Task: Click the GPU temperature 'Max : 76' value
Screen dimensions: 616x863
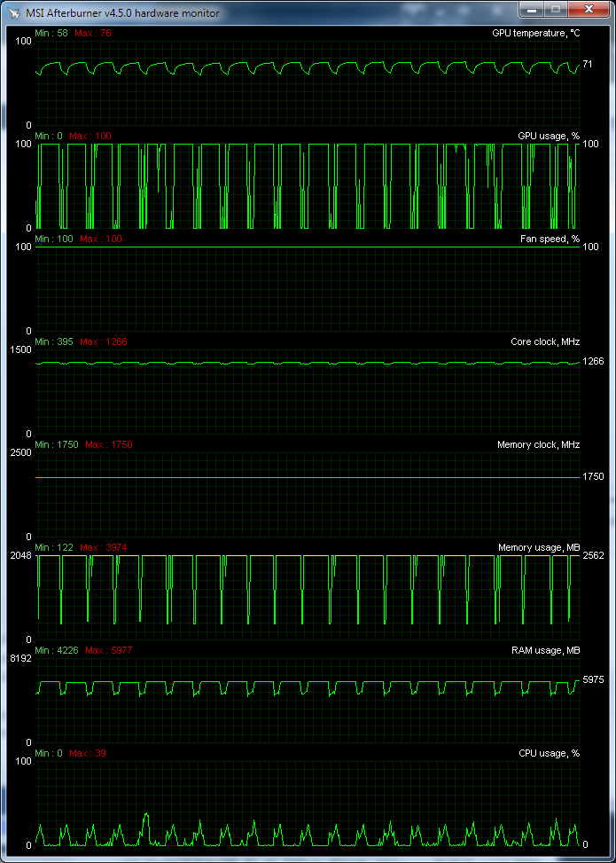Action: click(x=93, y=33)
